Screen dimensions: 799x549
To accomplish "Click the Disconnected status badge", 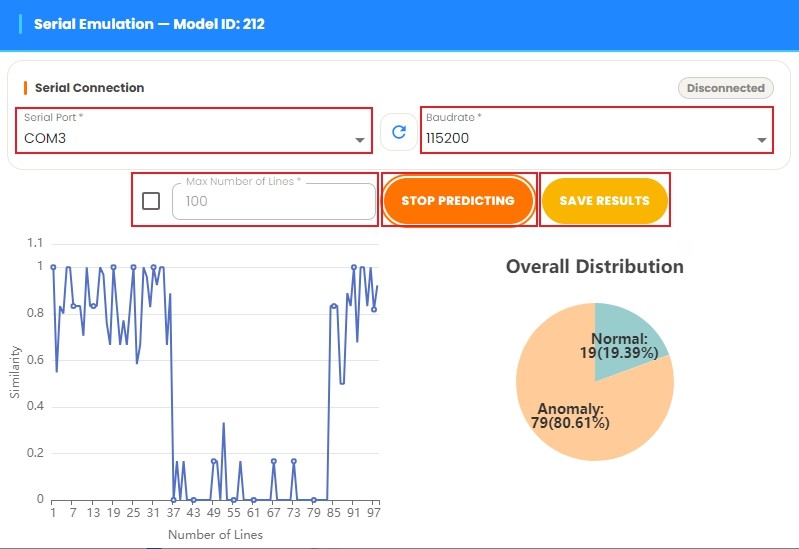I will pyautogui.click(x=726, y=88).
